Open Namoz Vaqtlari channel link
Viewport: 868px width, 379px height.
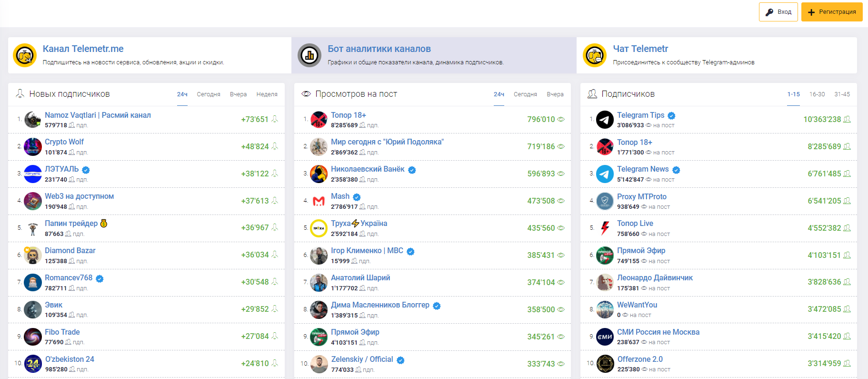[x=98, y=115]
